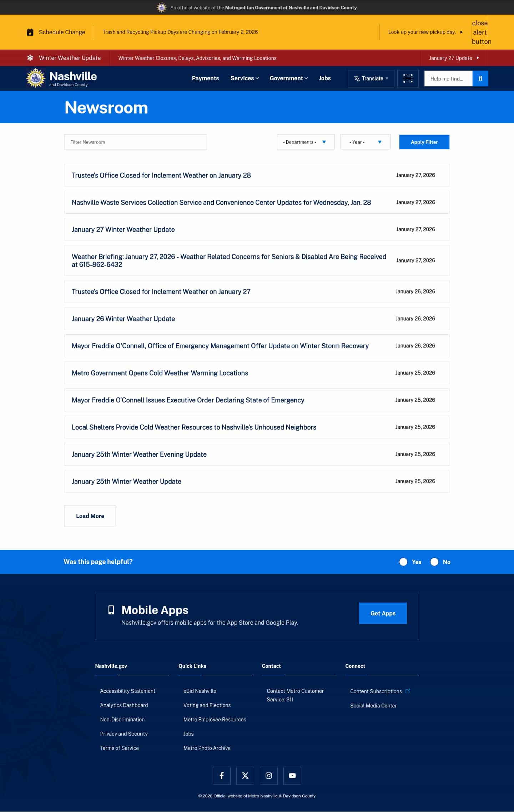This screenshot has width=514, height=812.
Task: Load more news articles
Action: click(90, 516)
